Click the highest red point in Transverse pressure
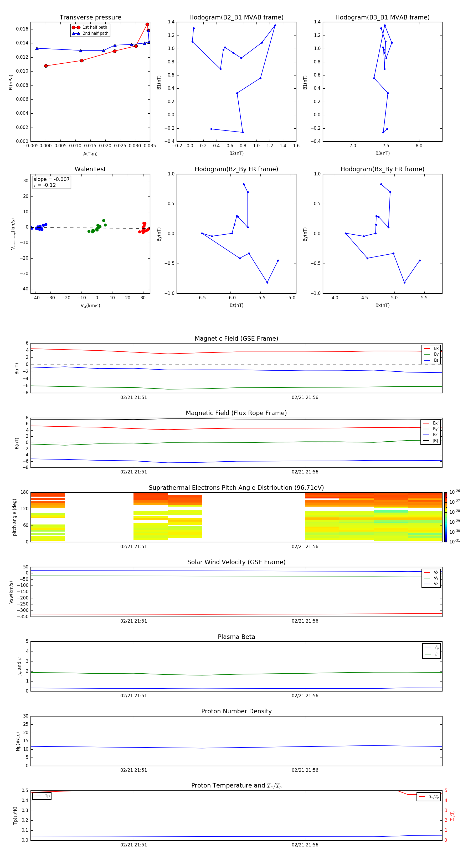 pos(147,24)
